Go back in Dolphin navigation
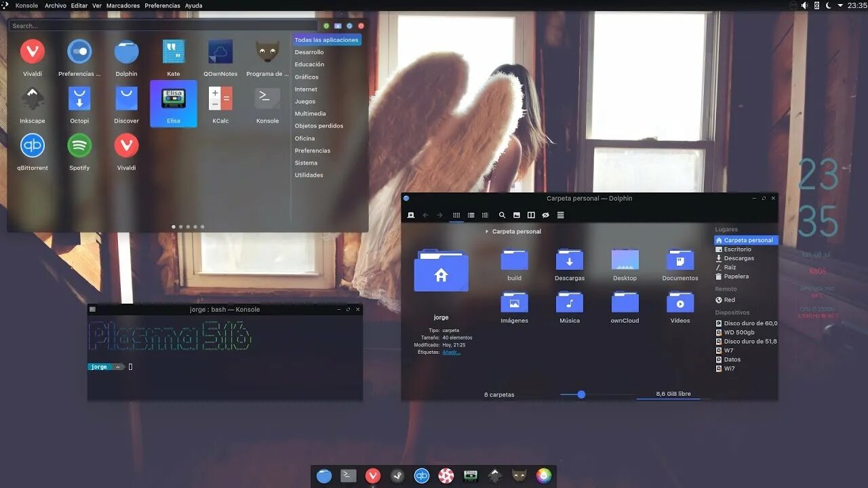The image size is (868, 488). [425, 215]
